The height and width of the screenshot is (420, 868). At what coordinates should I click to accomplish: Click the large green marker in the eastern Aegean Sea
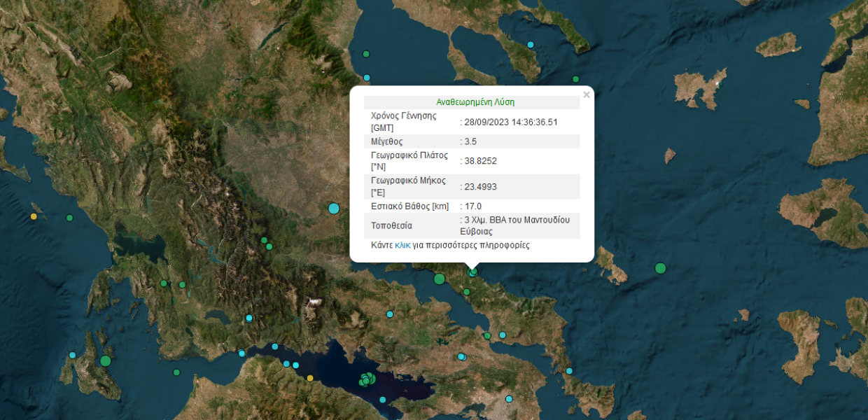pyautogui.click(x=660, y=267)
